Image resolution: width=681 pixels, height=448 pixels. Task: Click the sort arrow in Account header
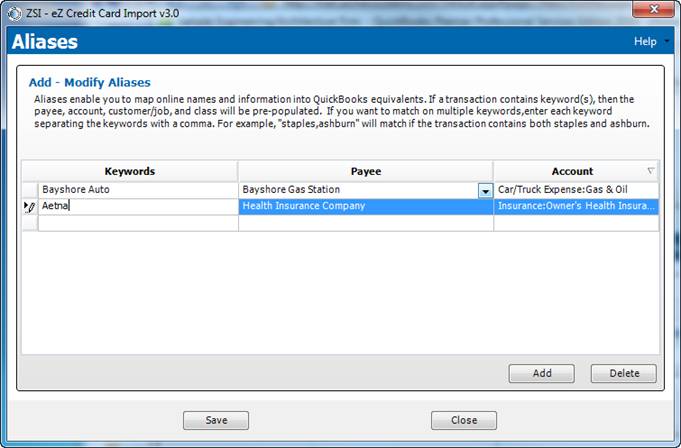coord(651,171)
